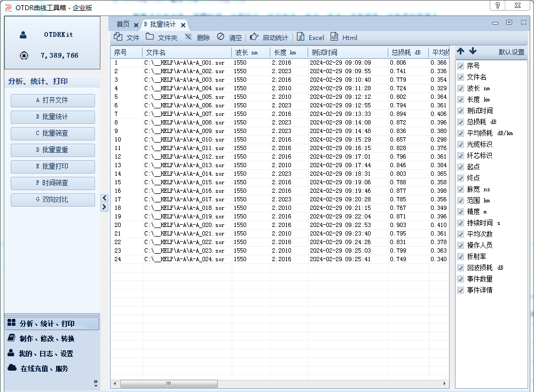Disable the 事件详情 column checkbox
534x392 pixels.
[x=460, y=290]
